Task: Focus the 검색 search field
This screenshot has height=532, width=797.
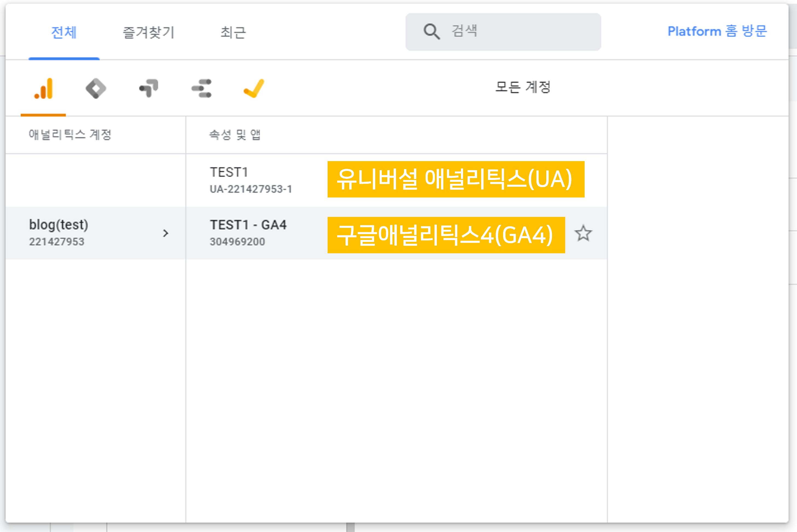Action: tap(523, 31)
